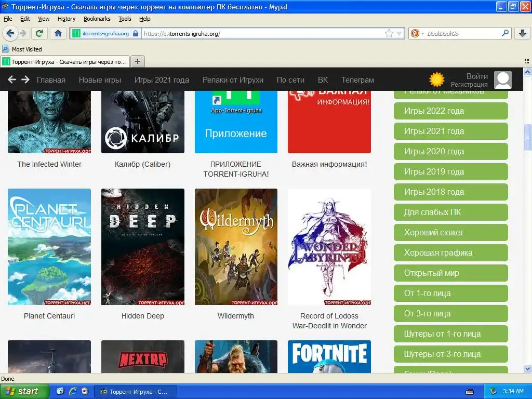Click the site's back arrow in navbar

pos(12,79)
